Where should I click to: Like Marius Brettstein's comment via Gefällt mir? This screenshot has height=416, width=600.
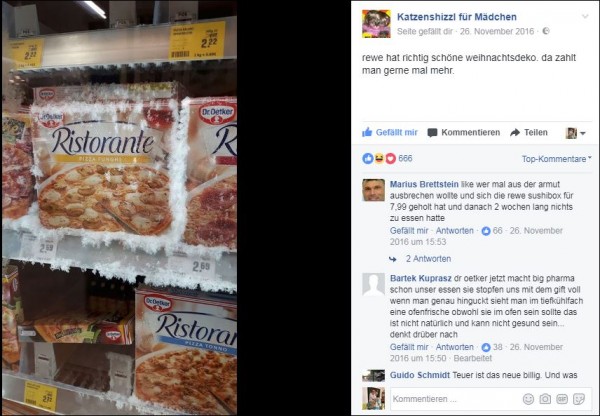click(409, 231)
